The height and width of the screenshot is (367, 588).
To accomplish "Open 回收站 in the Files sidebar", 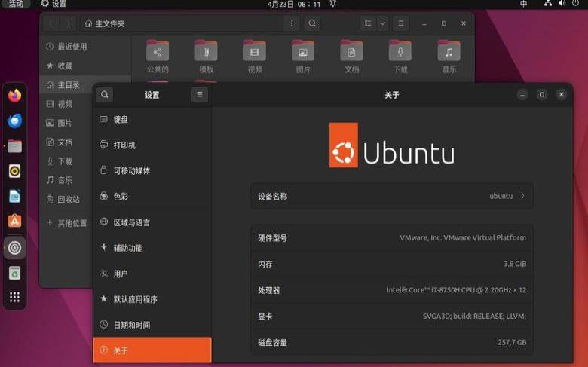I will point(67,200).
